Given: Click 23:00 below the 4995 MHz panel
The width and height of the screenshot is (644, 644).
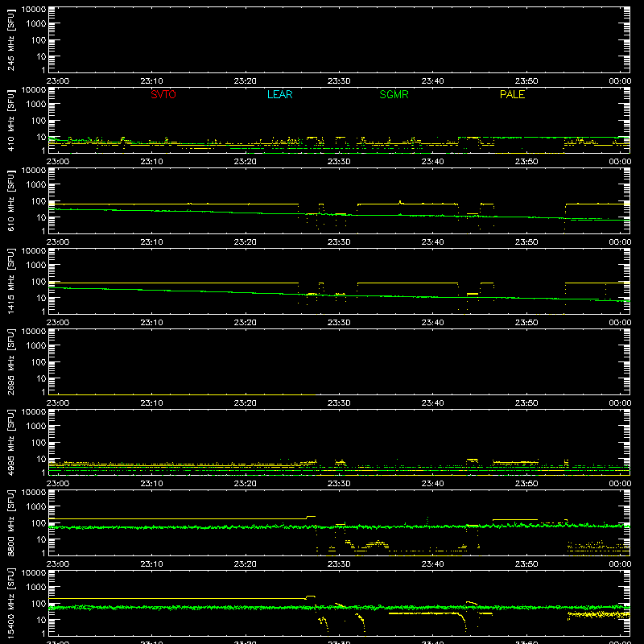Looking at the screenshot, I should (x=57, y=484).
